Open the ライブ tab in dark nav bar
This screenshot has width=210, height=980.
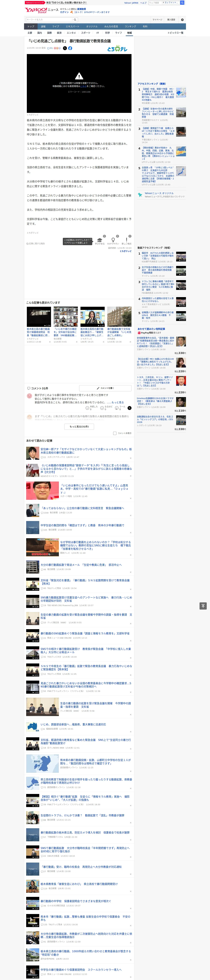[x=56, y=27]
